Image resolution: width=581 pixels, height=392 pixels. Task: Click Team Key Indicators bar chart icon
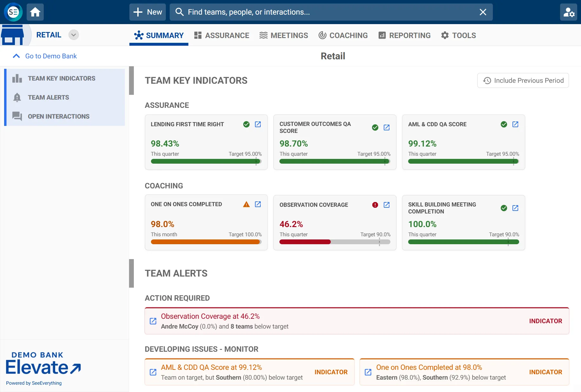coord(17,78)
